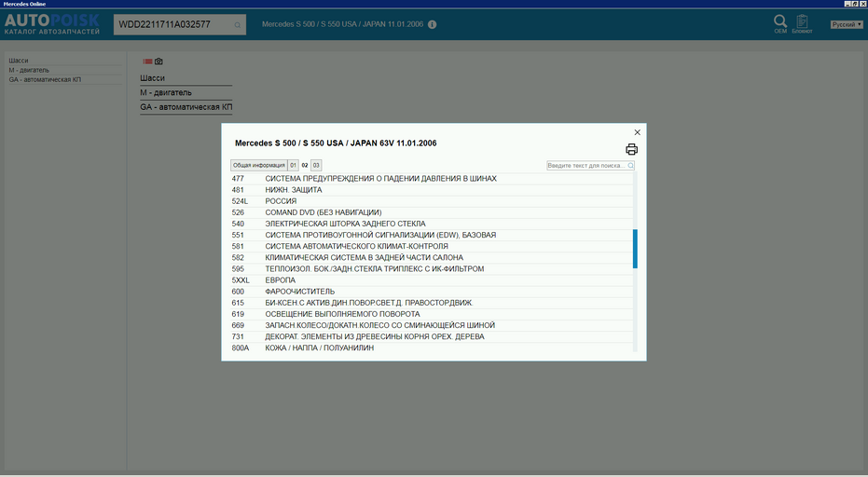Switch to list view icon
Screen dimensions: 868x477
coord(148,61)
